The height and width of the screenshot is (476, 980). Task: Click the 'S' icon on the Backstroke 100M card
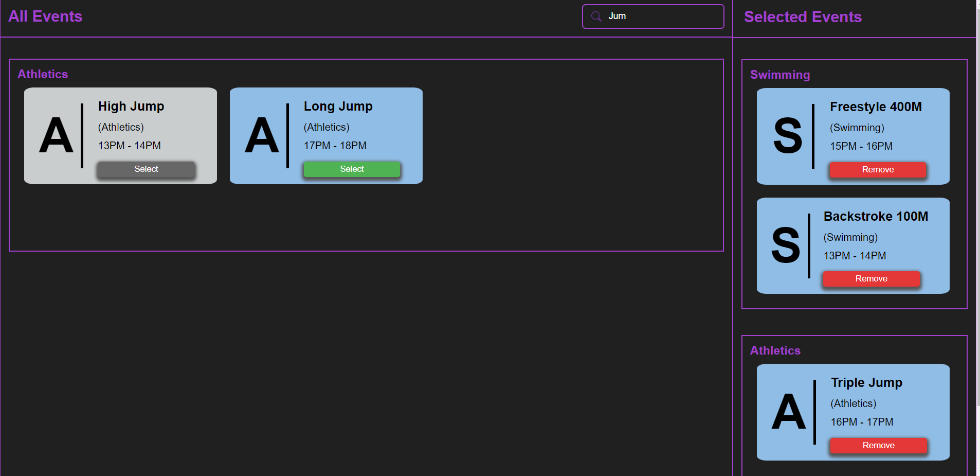point(786,246)
